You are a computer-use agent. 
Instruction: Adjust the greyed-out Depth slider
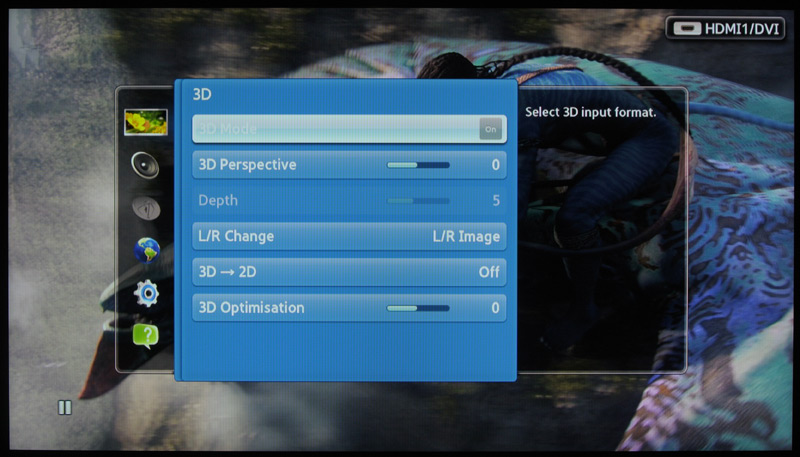point(418,200)
